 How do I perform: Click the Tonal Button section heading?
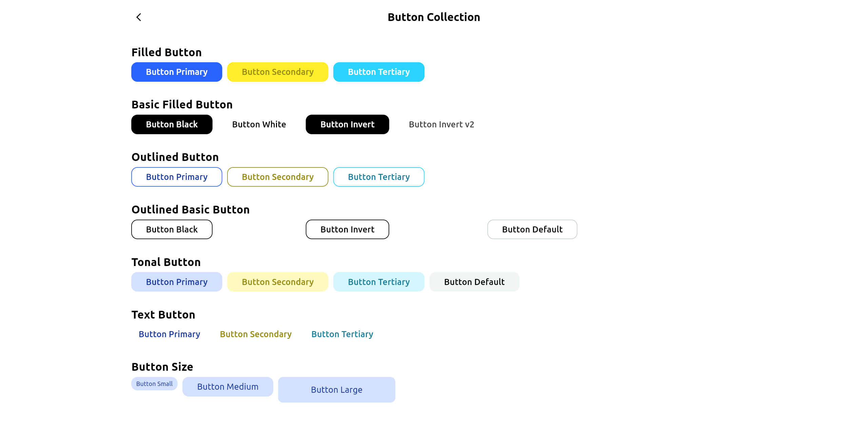(x=166, y=262)
